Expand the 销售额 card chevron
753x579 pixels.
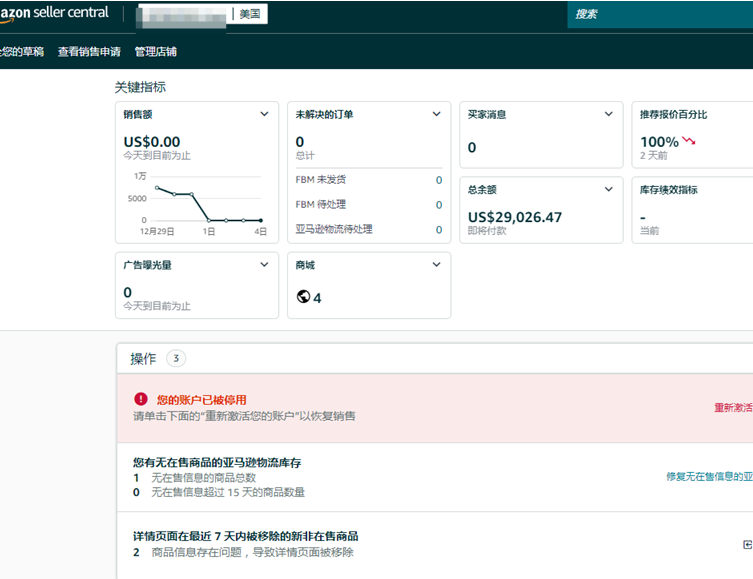pos(264,114)
